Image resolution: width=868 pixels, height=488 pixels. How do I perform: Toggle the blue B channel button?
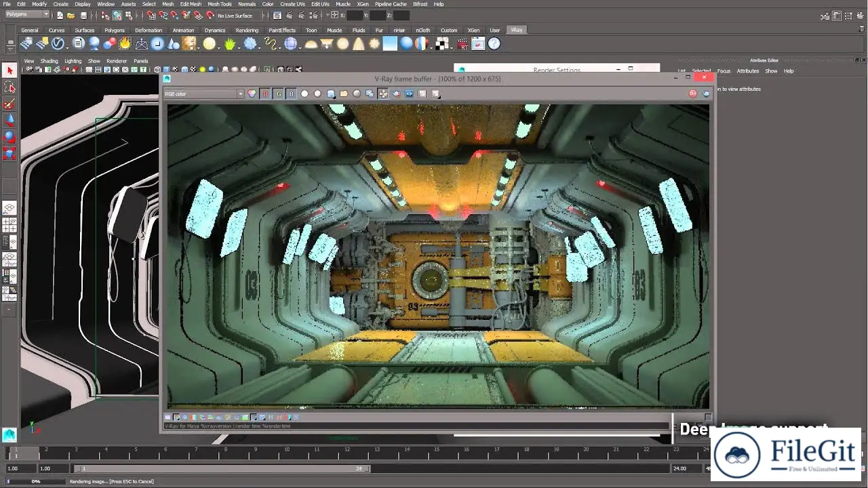click(x=291, y=94)
